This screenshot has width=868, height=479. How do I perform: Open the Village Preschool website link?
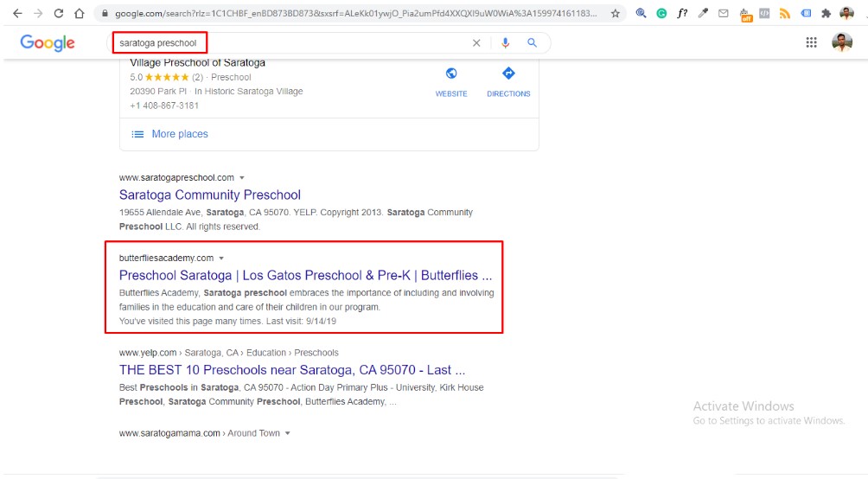[451, 81]
